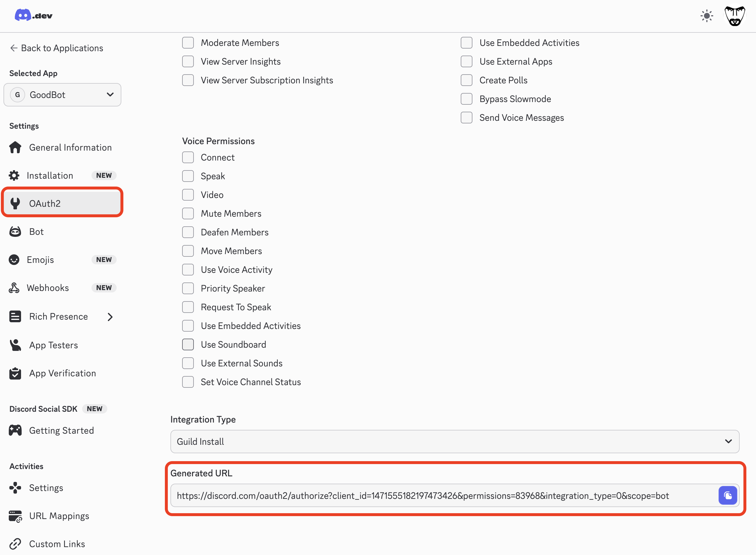Check the Mute Members voice permission
This screenshot has width=756, height=555.
click(188, 213)
